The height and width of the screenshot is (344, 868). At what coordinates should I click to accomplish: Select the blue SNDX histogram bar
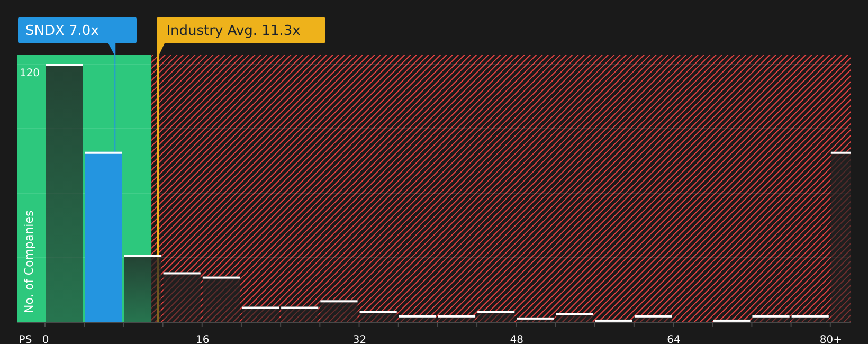tap(103, 237)
